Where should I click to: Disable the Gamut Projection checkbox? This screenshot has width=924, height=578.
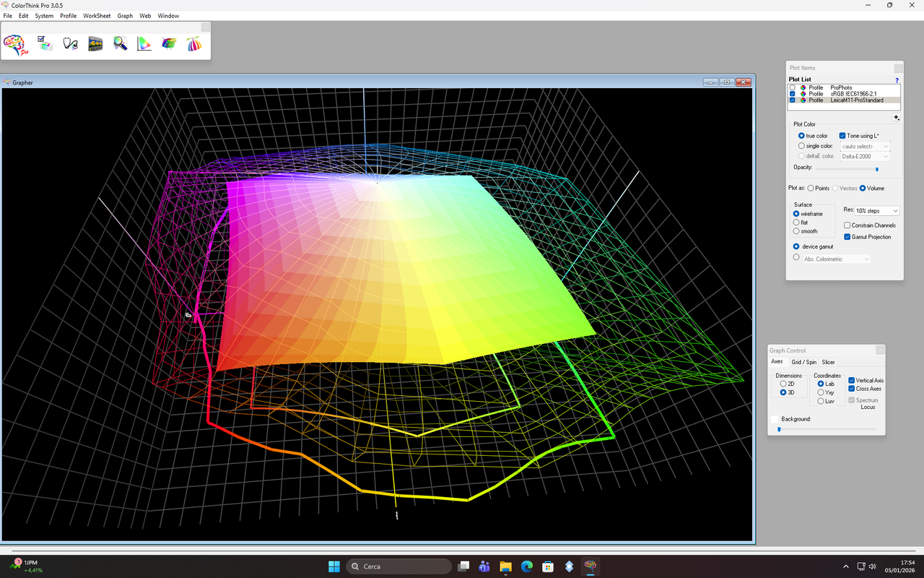point(847,237)
